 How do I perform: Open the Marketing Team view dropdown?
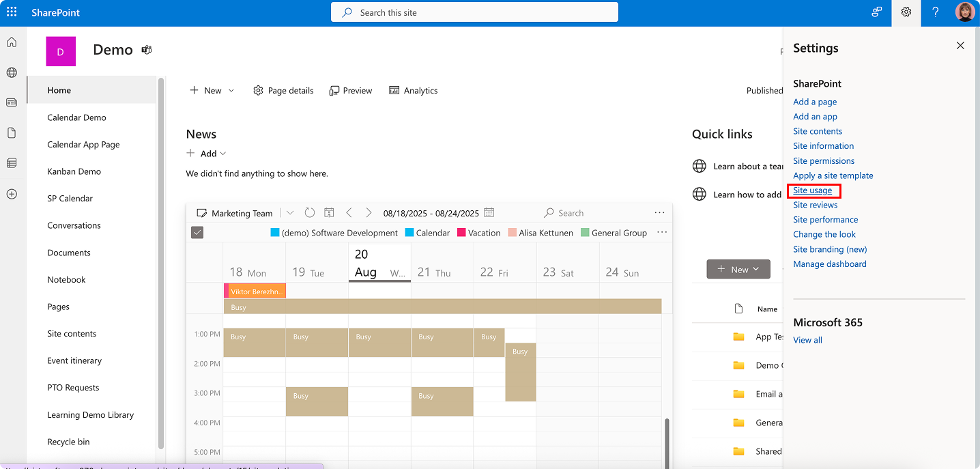(289, 212)
